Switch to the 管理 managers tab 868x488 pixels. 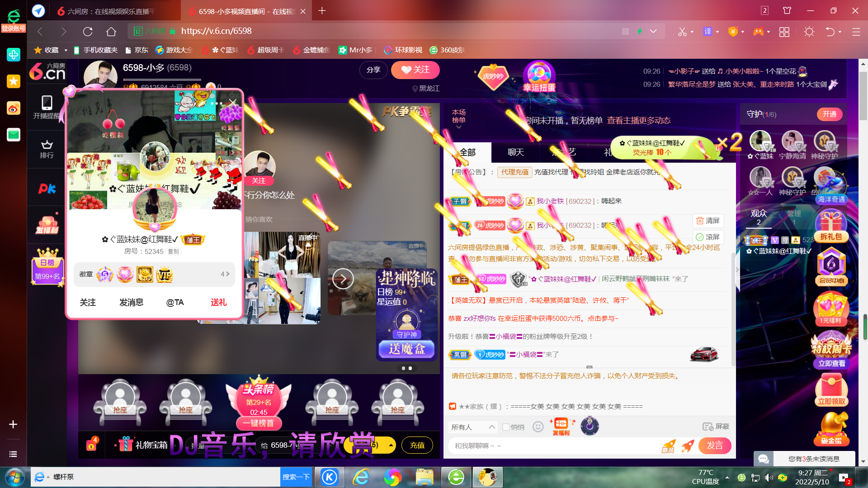tap(794, 216)
